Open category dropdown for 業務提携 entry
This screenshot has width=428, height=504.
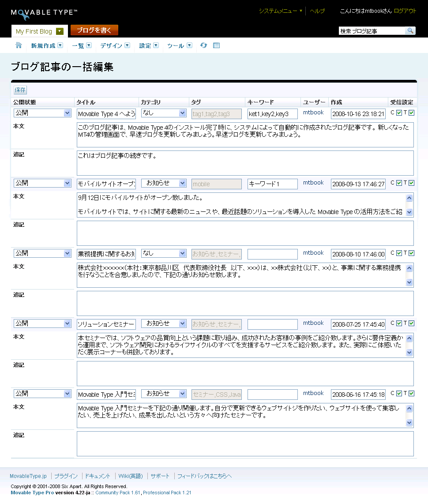pos(164,253)
